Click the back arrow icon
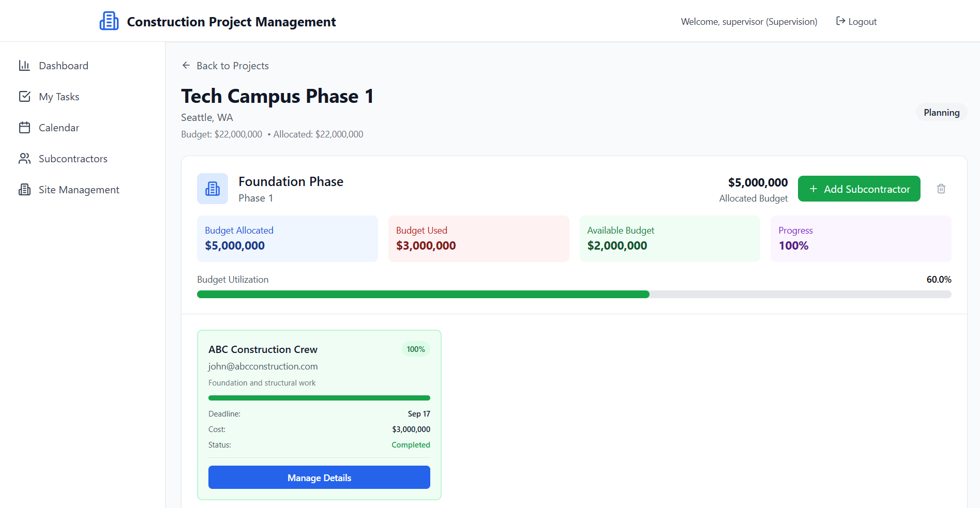This screenshot has width=980, height=508. (x=186, y=66)
